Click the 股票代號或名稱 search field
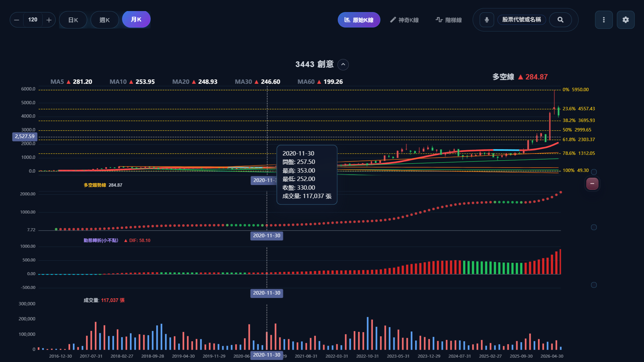This screenshot has height=362, width=644. pos(522,20)
